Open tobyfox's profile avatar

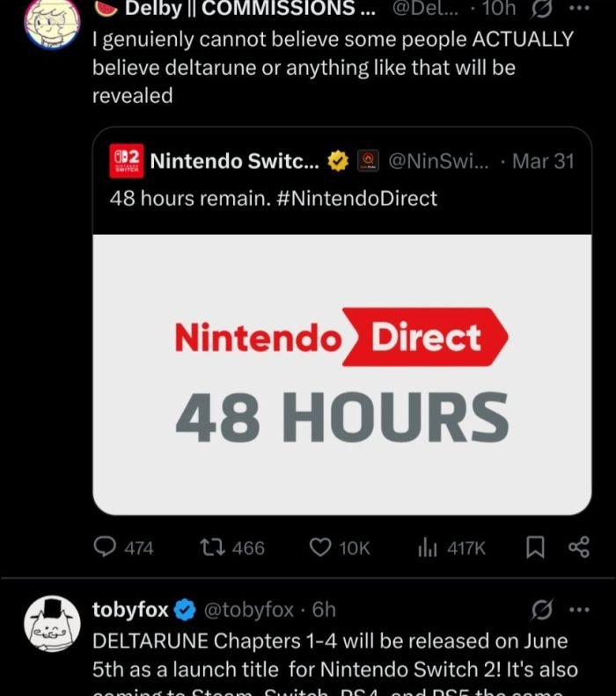pyautogui.click(x=52, y=628)
